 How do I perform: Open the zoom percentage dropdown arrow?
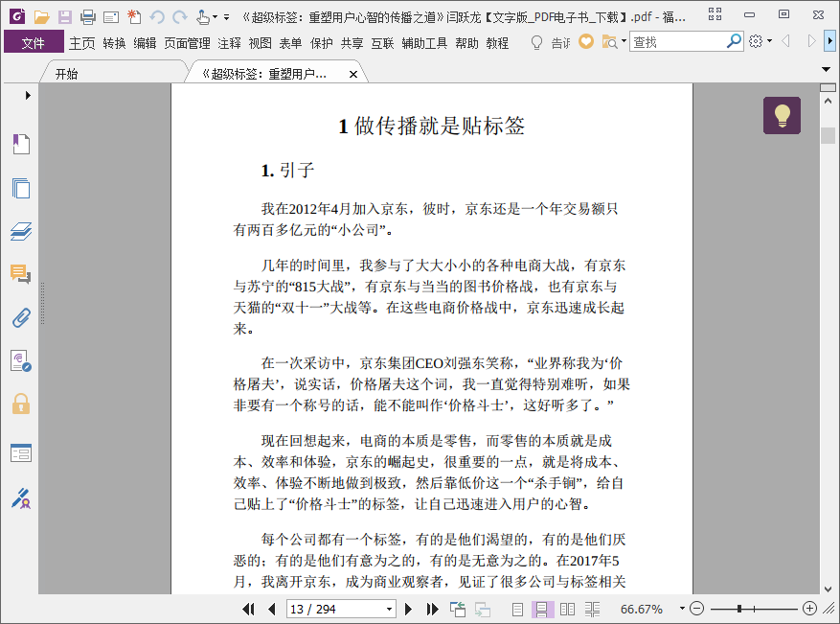(x=682, y=609)
